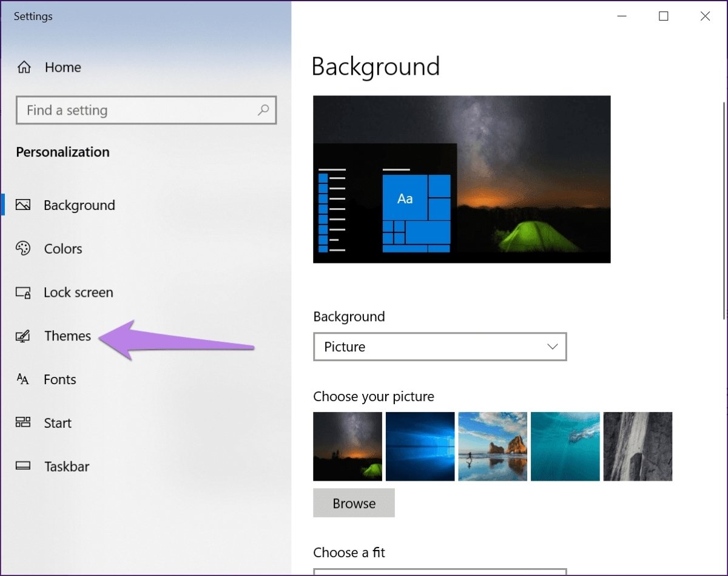Click the desktop background preview image
The height and width of the screenshot is (576, 728).
tap(462, 179)
